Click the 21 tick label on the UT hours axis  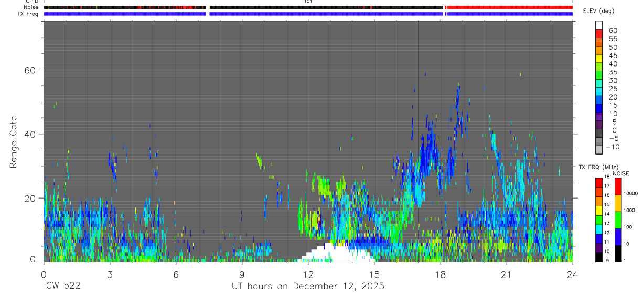pos(507,274)
